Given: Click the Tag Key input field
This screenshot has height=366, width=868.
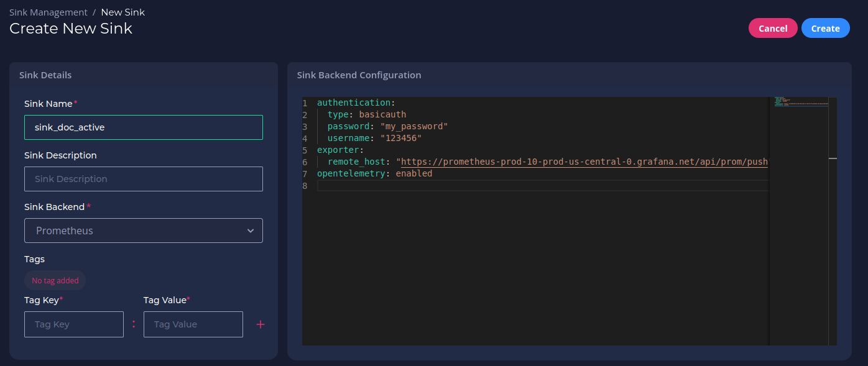Looking at the screenshot, I should pos(74,324).
